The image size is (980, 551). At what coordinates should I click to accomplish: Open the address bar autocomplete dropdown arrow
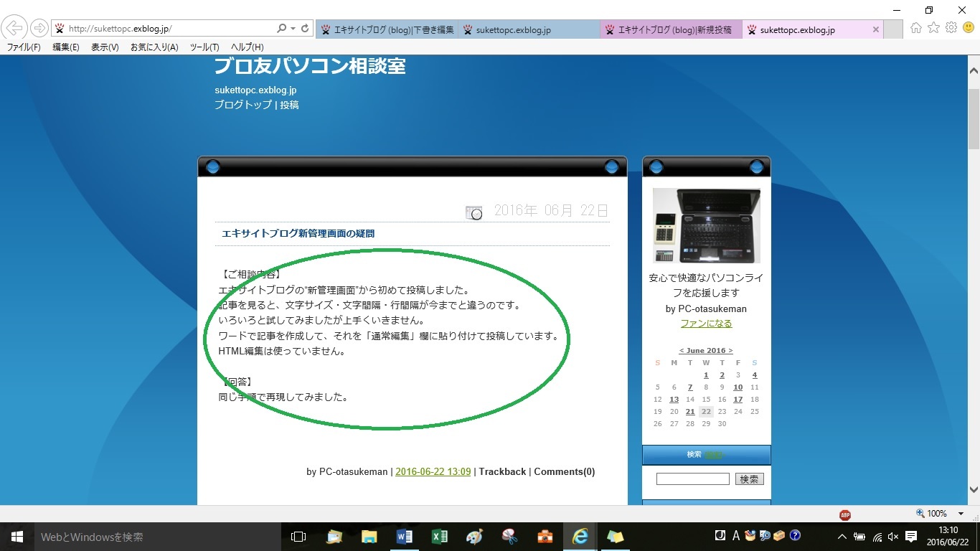293,29
